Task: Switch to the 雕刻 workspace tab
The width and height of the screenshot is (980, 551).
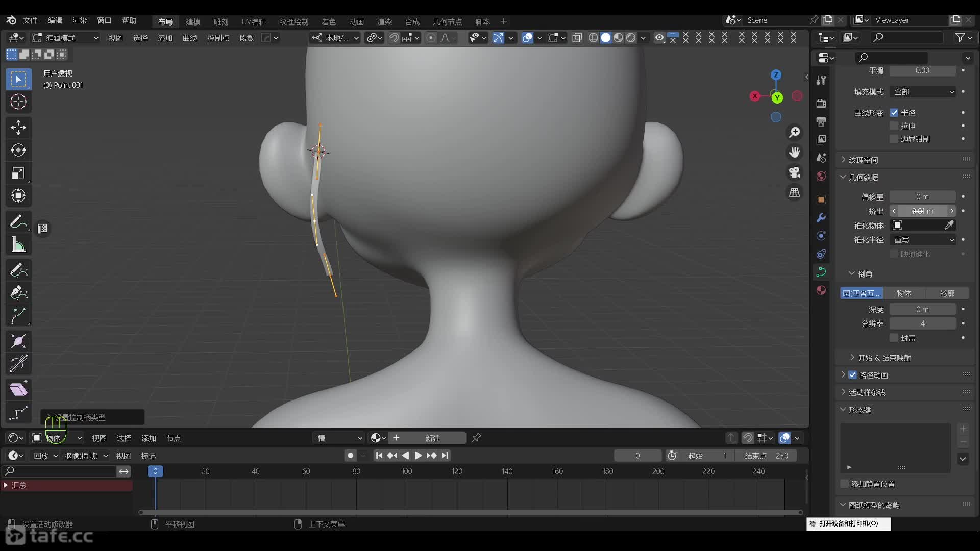Action: (221, 21)
